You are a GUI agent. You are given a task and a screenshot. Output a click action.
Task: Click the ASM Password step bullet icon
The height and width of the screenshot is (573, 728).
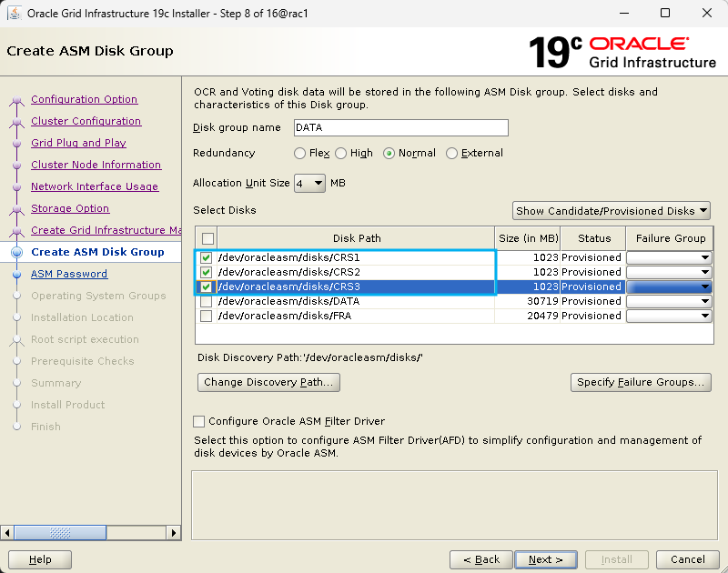click(x=16, y=274)
